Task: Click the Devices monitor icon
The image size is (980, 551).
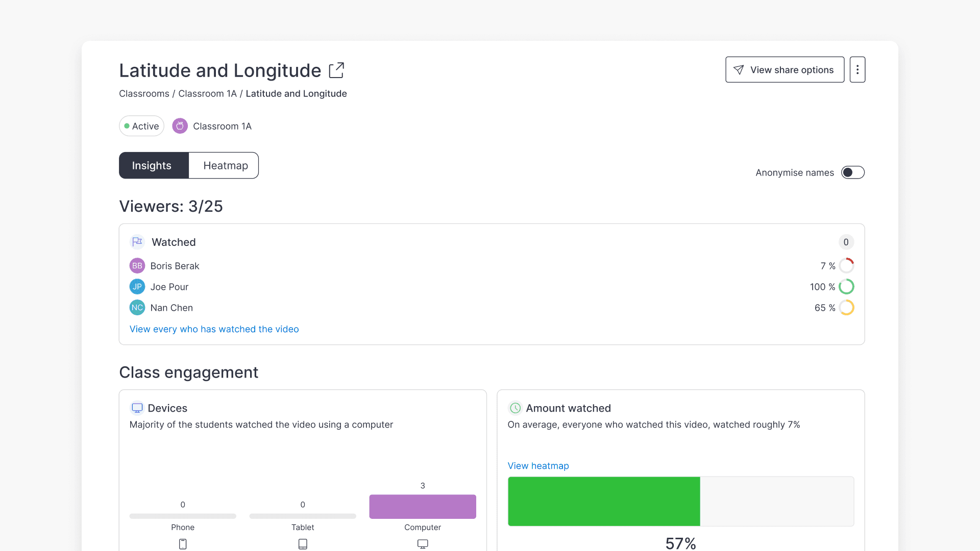Action: click(x=137, y=408)
